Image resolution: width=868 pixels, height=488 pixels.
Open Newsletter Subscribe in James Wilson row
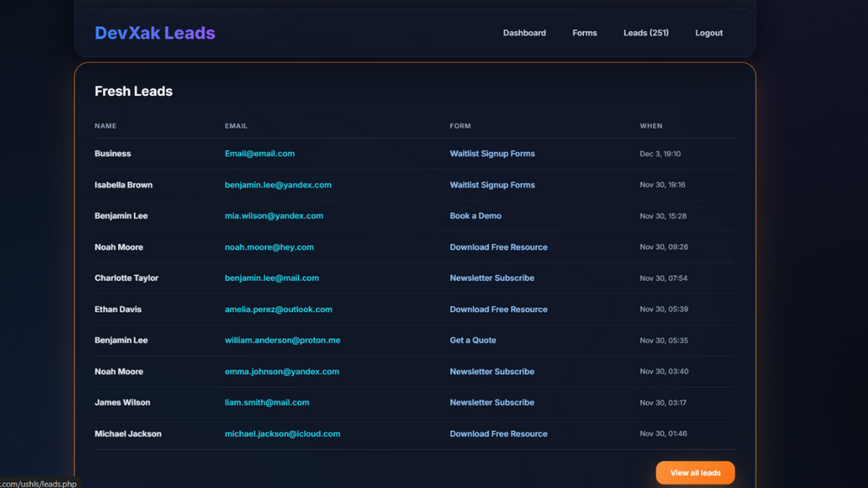tap(491, 402)
